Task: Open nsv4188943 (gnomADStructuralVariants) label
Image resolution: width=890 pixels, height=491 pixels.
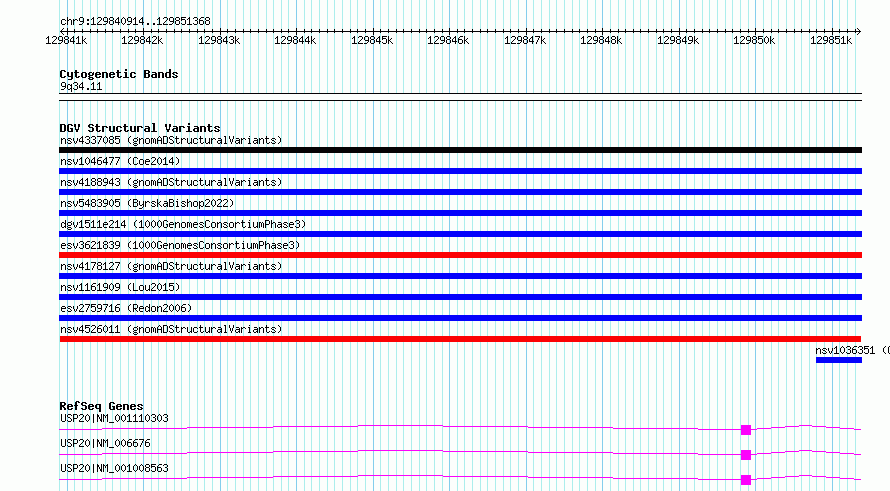Action: pos(171,182)
